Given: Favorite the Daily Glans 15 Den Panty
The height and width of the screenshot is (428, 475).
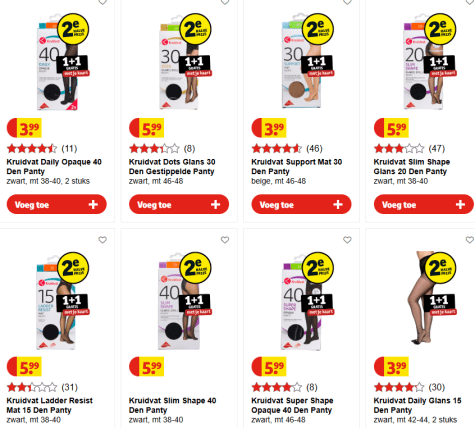Looking at the screenshot, I should coord(470,240).
